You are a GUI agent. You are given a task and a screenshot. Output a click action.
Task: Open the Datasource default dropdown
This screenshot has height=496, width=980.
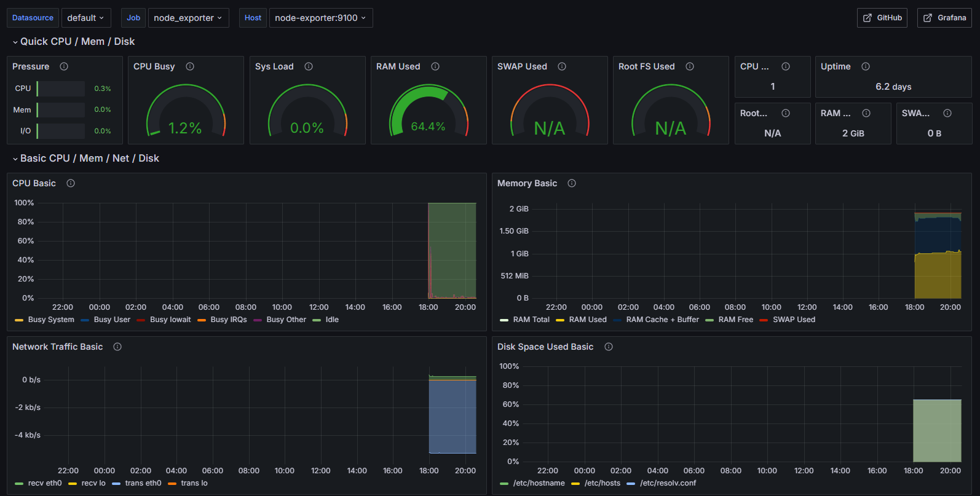pos(86,18)
